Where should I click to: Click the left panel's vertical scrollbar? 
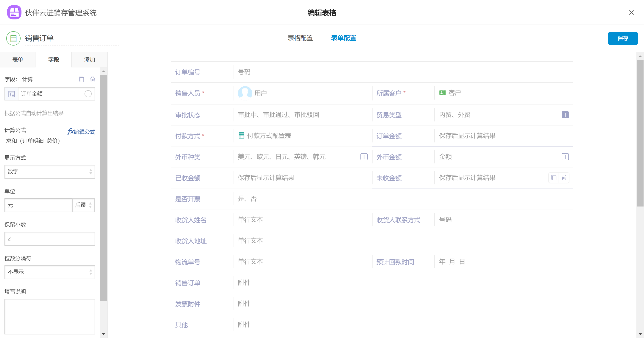pyautogui.click(x=104, y=187)
